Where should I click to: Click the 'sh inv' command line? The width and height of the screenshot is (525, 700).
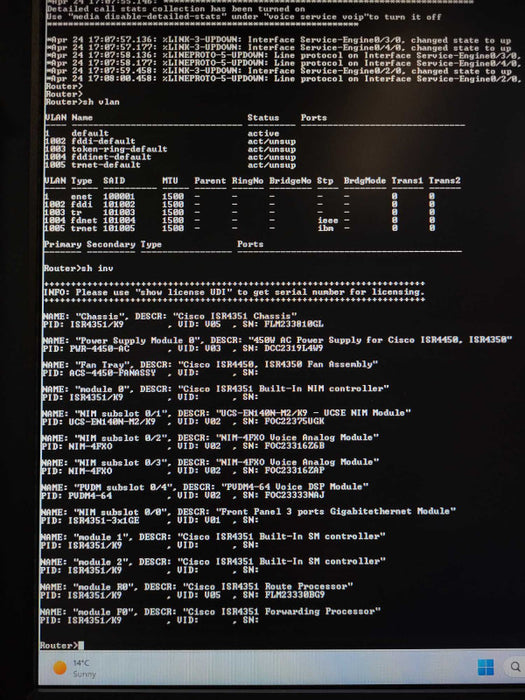pos(79,268)
